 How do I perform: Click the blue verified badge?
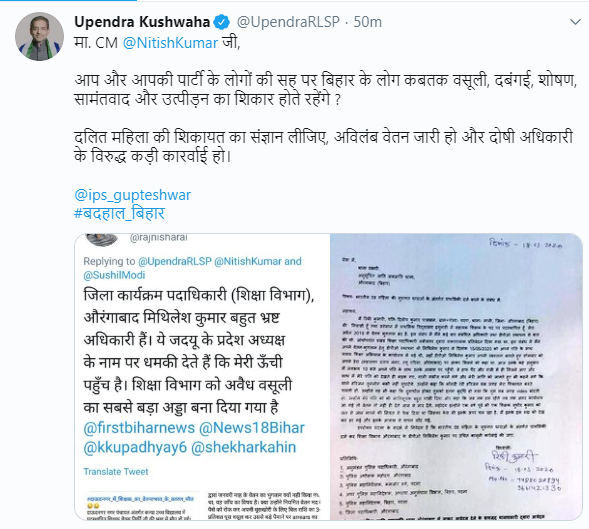point(222,22)
